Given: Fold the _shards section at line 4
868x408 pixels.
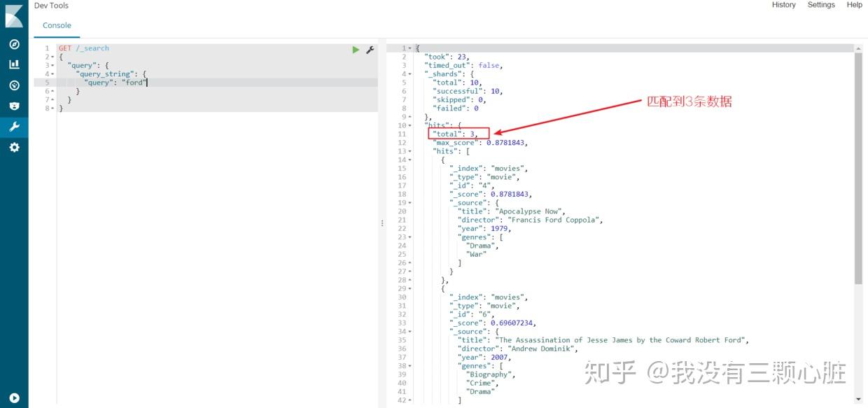Looking at the screenshot, I should pos(409,73).
